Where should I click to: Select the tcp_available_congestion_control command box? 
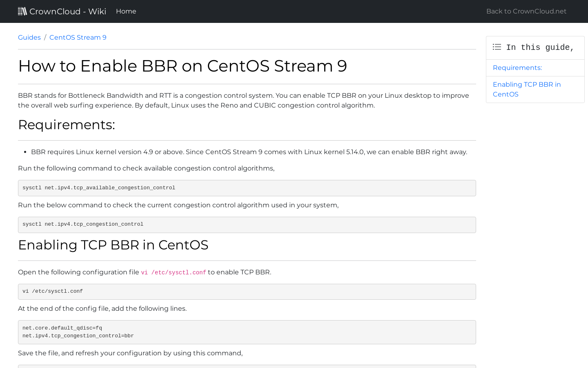tap(247, 188)
